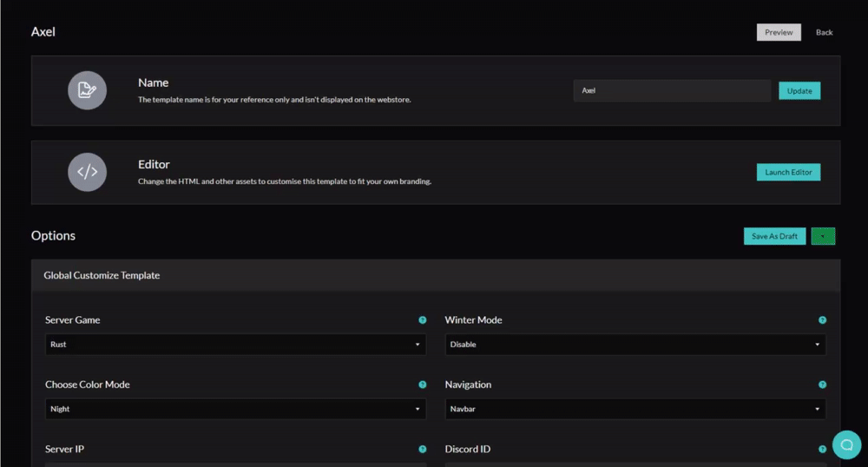Screen dimensions: 868x467
Task: Click Save As Draft
Action: 774,236
